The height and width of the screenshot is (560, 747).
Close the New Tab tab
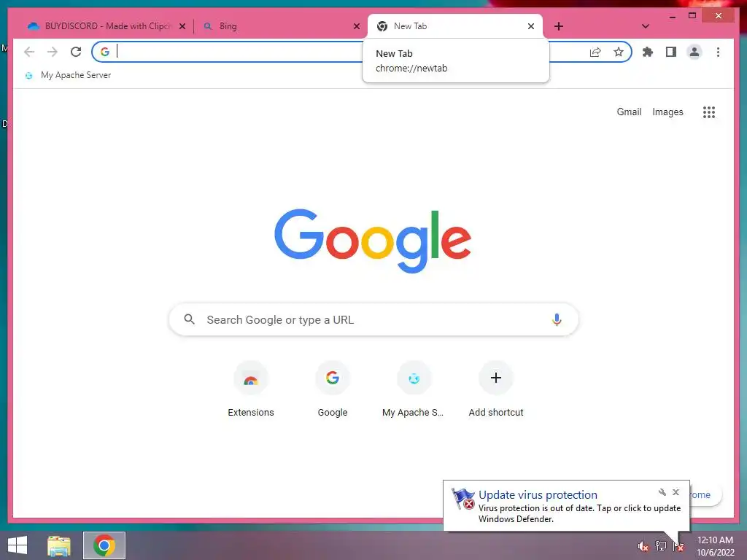pyautogui.click(x=531, y=26)
